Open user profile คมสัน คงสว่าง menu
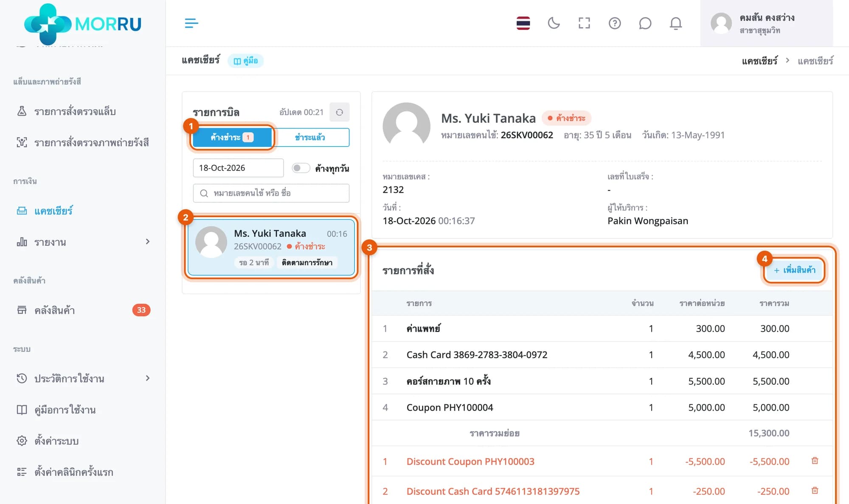849x504 pixels. click(x=766, y=23)
